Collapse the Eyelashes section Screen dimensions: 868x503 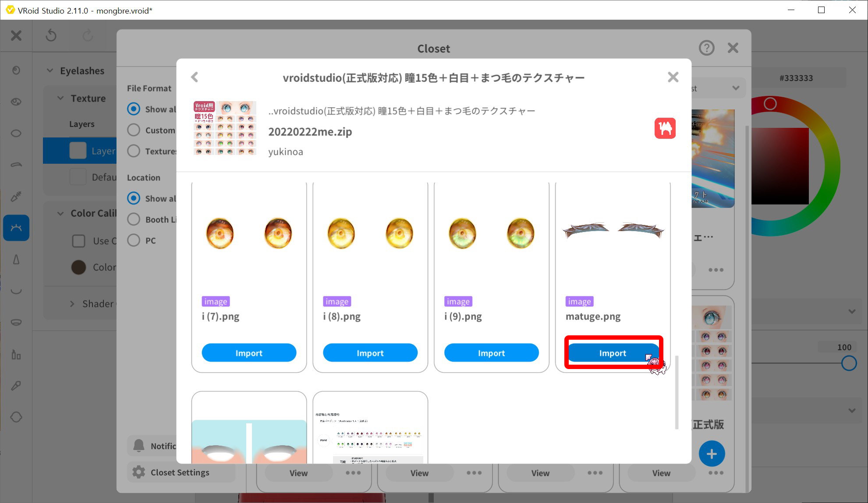pos(50,70)
